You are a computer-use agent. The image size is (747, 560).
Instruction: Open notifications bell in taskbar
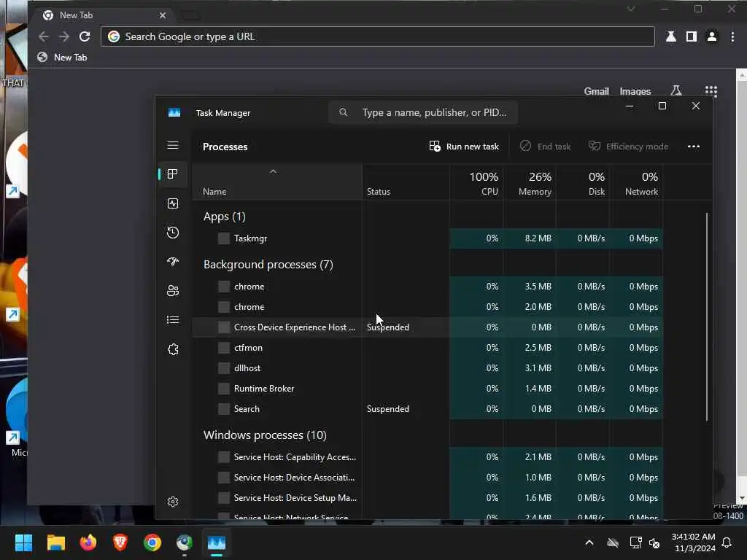click(x=727, y=542)
